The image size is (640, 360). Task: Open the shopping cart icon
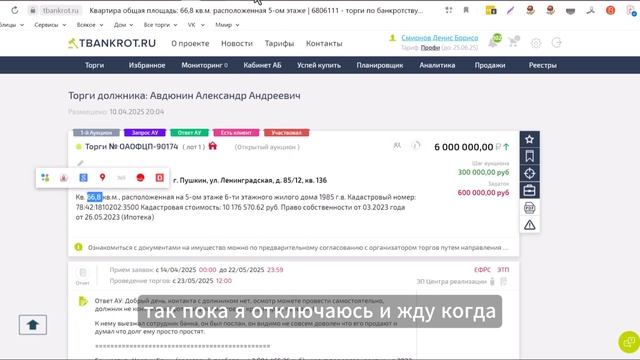coord(513,42)
